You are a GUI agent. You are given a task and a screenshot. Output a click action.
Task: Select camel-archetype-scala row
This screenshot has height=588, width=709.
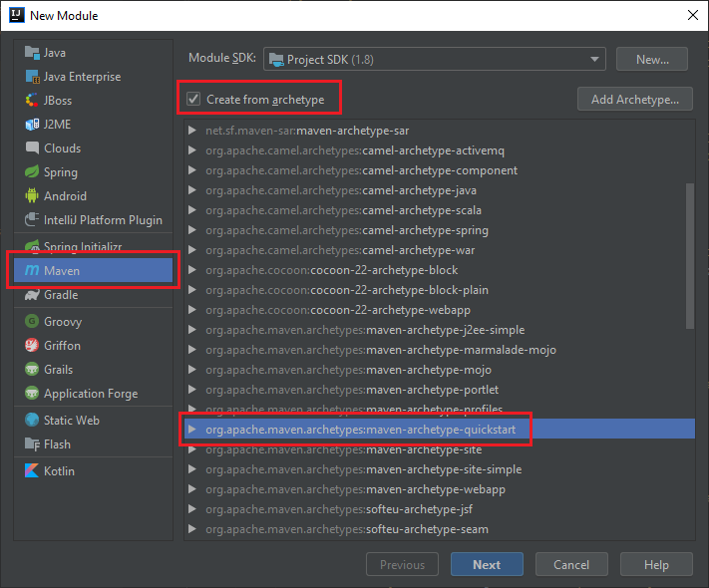[440, 210]
